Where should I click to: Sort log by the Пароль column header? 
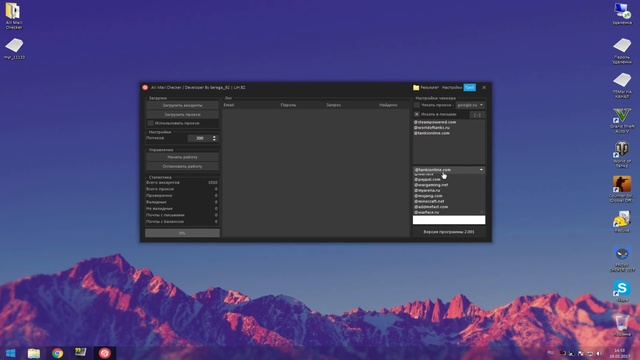(x=288, y=105)
